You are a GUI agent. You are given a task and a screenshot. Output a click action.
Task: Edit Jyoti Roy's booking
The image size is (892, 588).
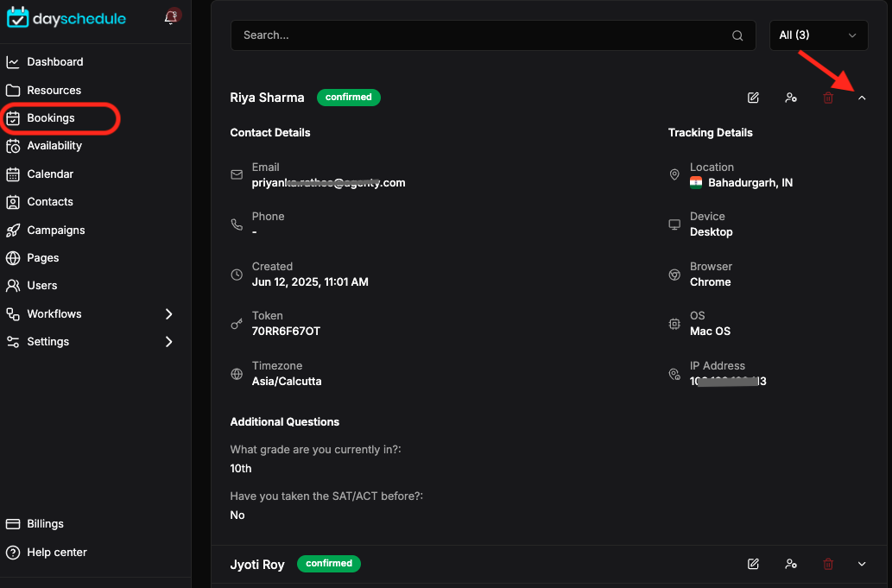753,564
